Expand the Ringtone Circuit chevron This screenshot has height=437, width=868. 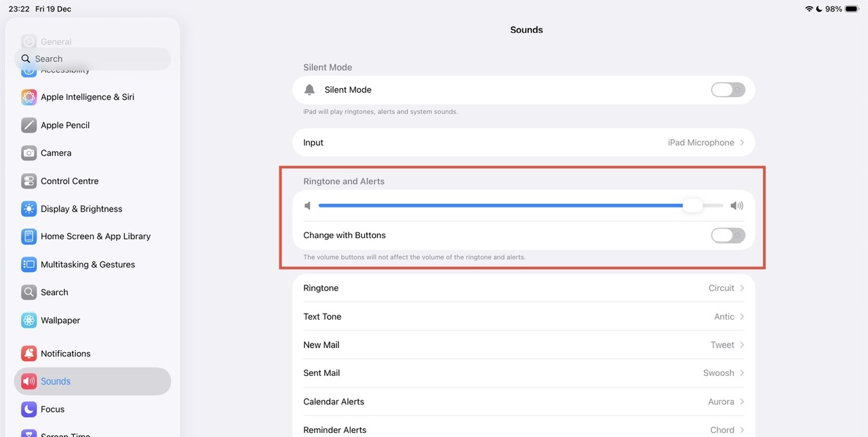tap(742, 288)
